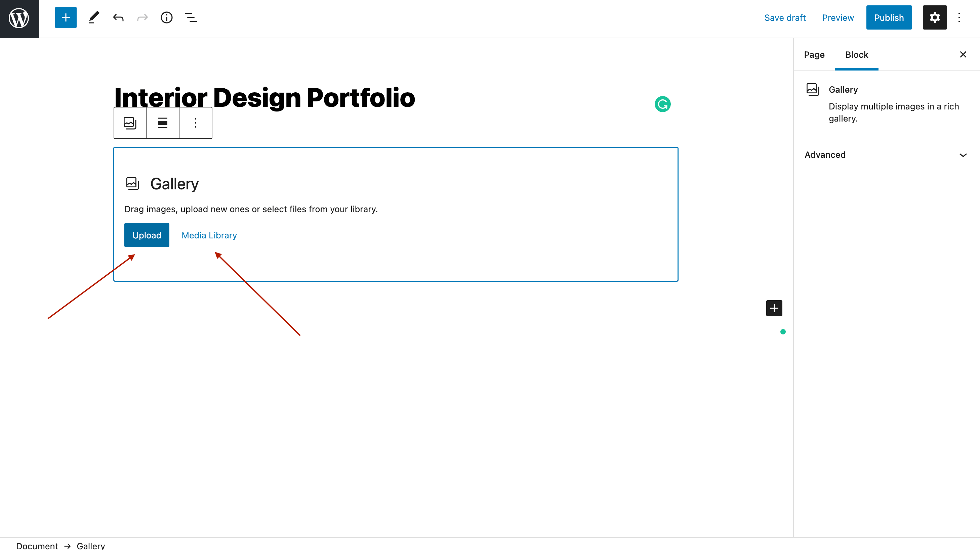The height and width of the screenshot is (550, 980).
Task: Open the document overview list icon
Action: 191,17
